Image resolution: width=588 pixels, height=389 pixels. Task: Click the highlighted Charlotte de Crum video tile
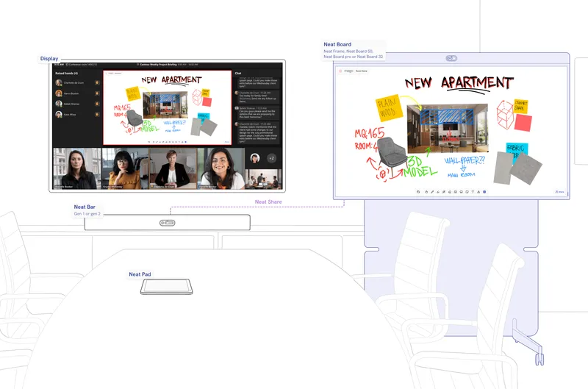coord(172,168)
